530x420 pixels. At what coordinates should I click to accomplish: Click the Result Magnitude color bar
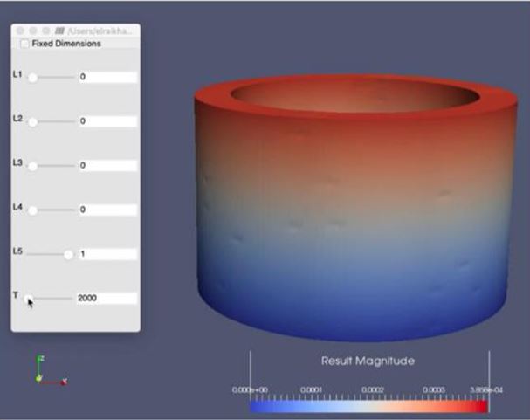click(368, 406)
